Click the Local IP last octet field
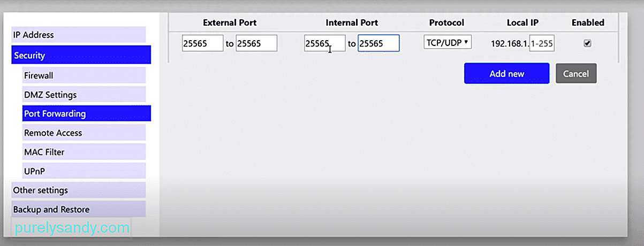The width and height of the screenshot is (644, 246). click(542, 43)
